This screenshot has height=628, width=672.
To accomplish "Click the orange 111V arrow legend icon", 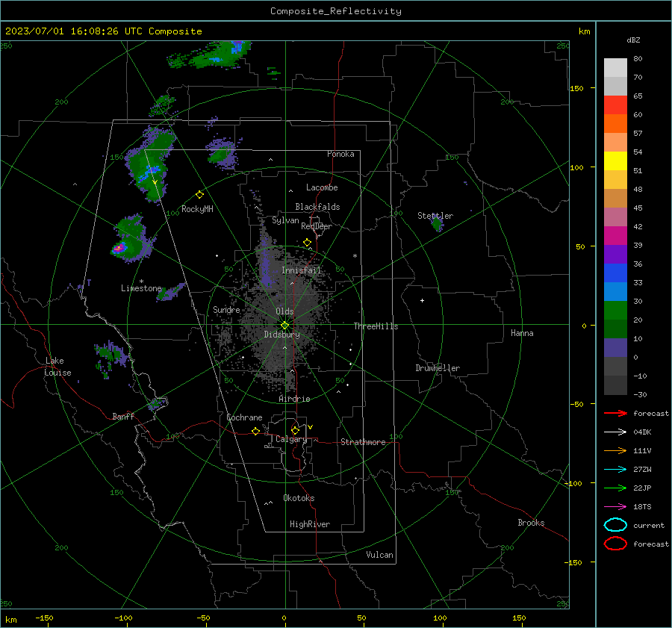I will pyautogui.click(x=615, y=450).
